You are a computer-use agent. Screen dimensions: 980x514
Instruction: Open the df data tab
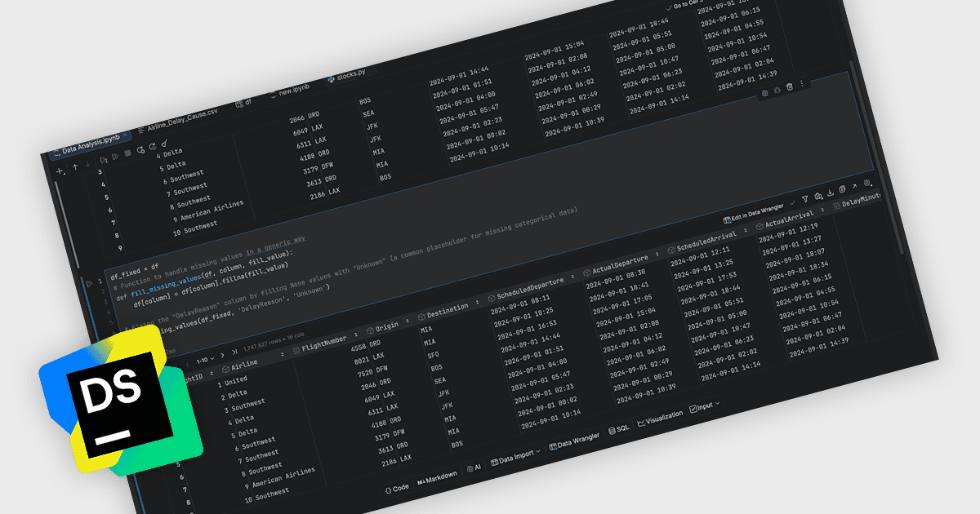point(243,104)
